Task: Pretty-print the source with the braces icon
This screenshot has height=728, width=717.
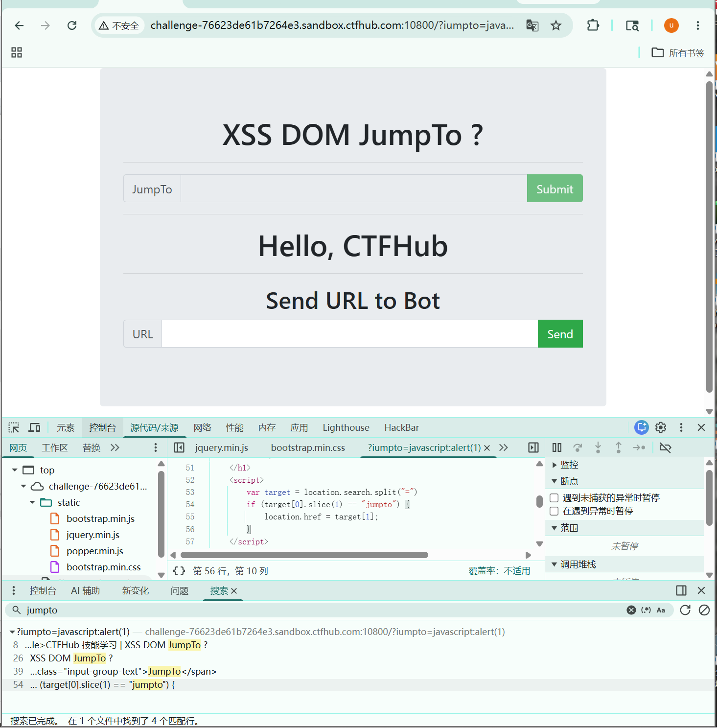Action: pyautogui.click(x=179, y=571)
